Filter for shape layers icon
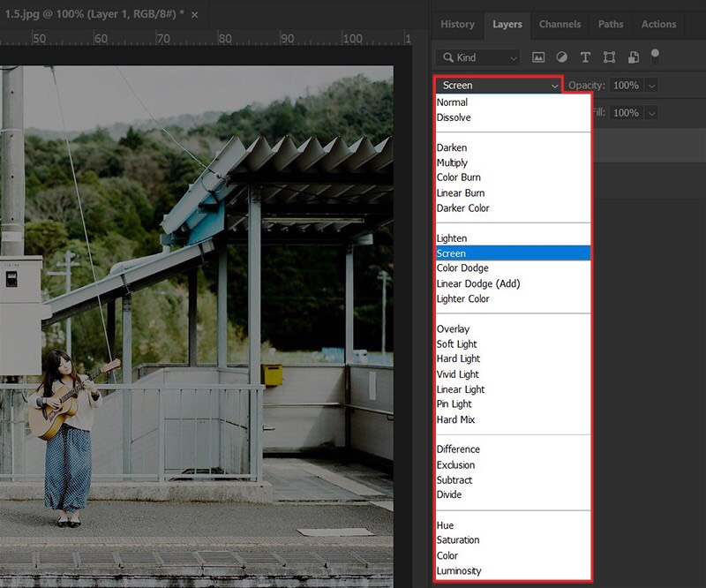 pos(609,57)
